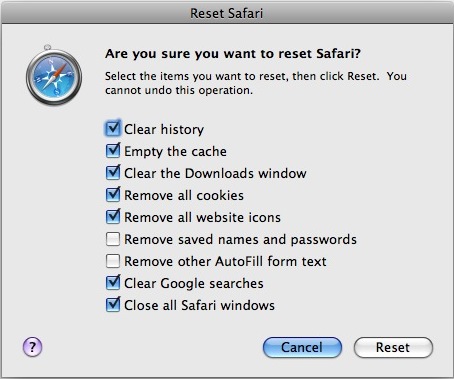
Task: Click the 'Are you sure' heading text
Action: coord(233,54)
